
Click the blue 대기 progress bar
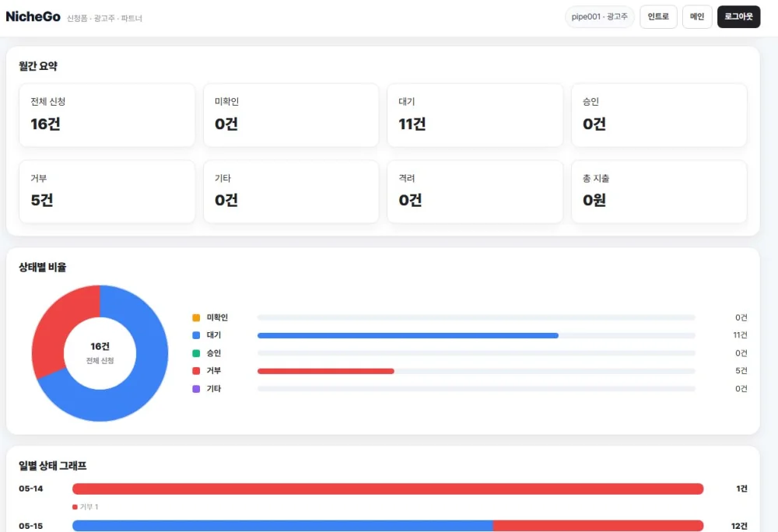pyautogui.click(x=408, y=336)
